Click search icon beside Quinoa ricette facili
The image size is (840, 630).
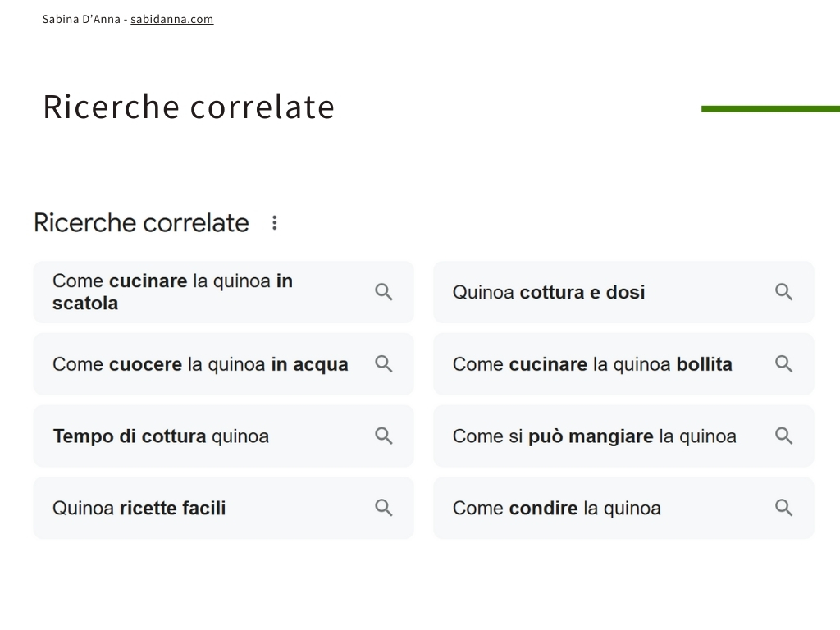[x=384, y=507]
